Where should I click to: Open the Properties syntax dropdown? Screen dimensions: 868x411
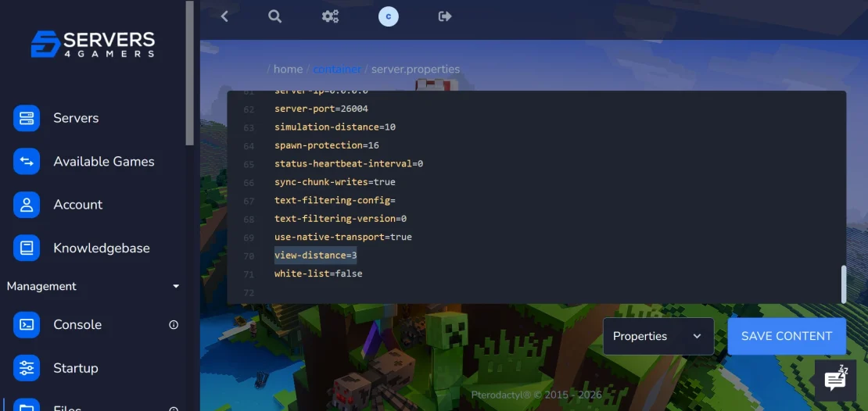[658, 336]
